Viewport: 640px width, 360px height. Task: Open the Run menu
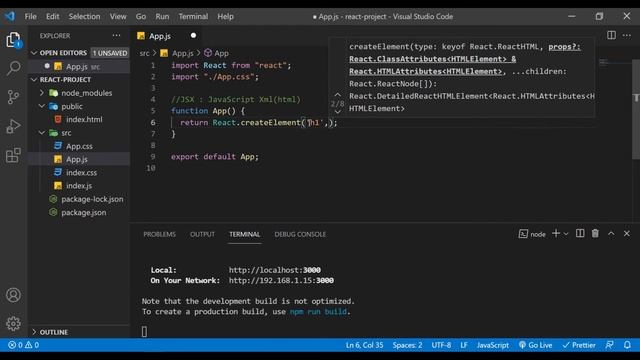click(x=162, y=16)
